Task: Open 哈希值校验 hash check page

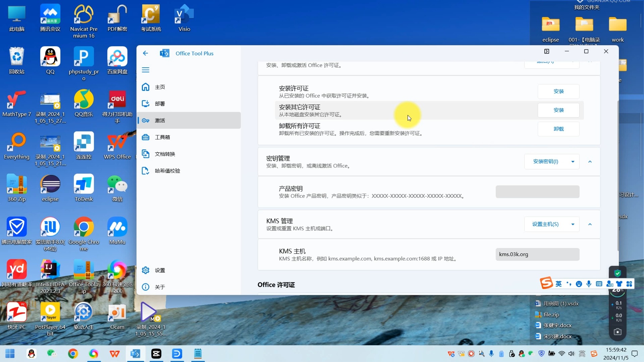Action: 189,171
